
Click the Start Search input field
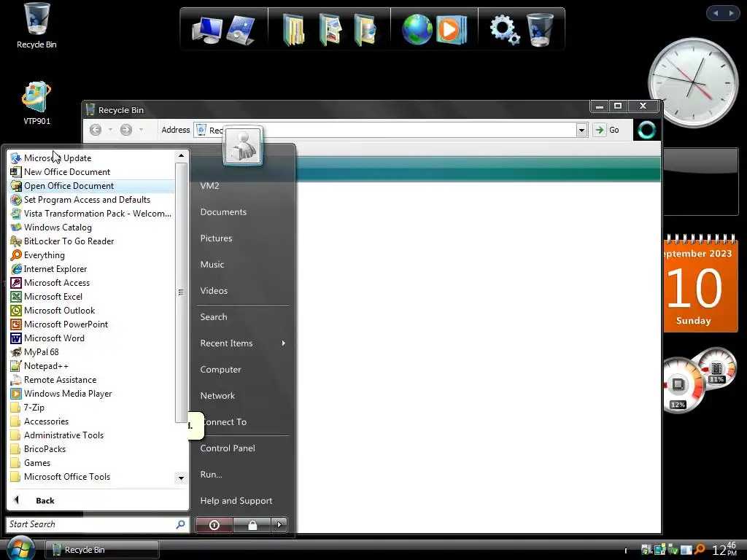(90, 524)
